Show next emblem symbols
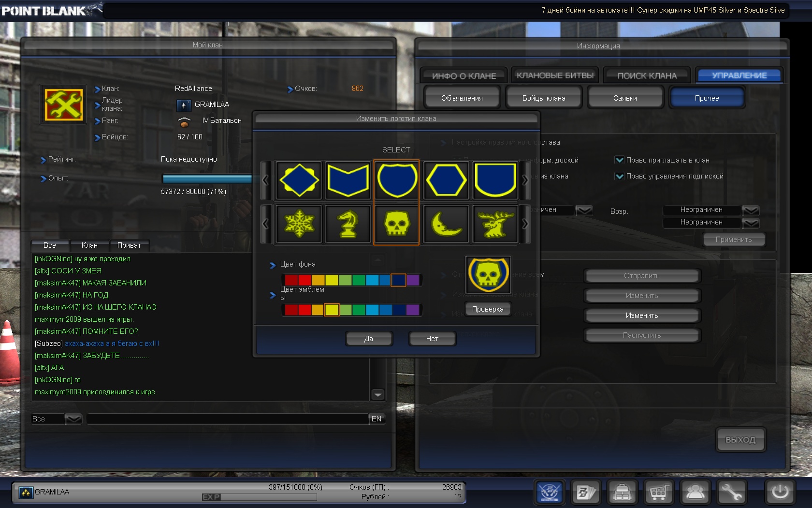Screen dimensions: 812x508 point(525,224)
